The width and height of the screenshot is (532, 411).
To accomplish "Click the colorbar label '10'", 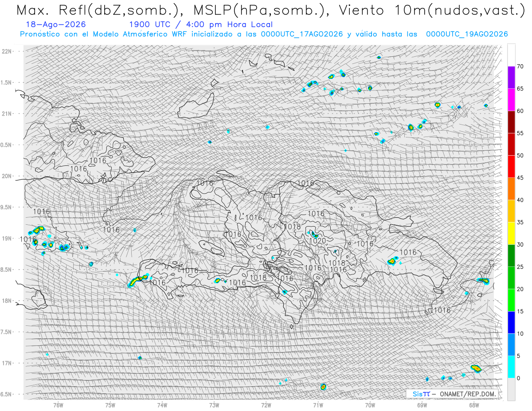I will 521,334.
